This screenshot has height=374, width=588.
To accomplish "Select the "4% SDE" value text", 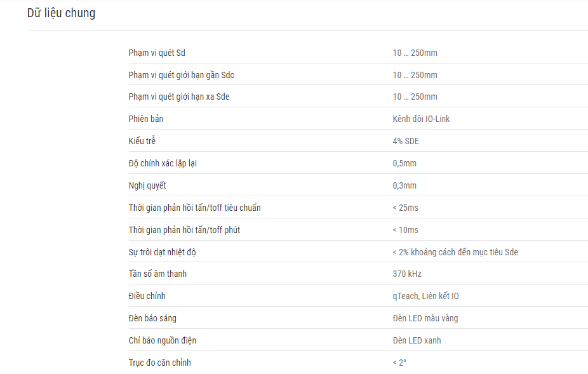I will [406, 141].
